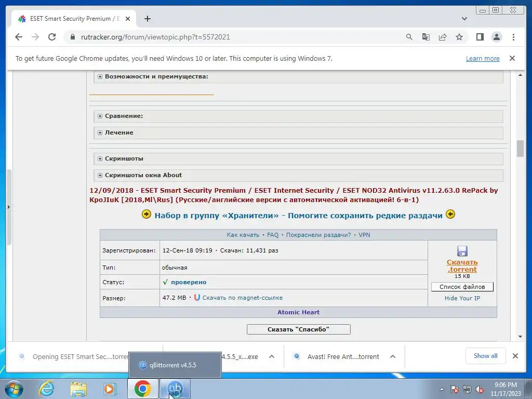Image resolution: width=532 pixels, height=399 pixels.
Task: Select qBittorrent v4.5.5 taskbar preview
Action: 175,365
